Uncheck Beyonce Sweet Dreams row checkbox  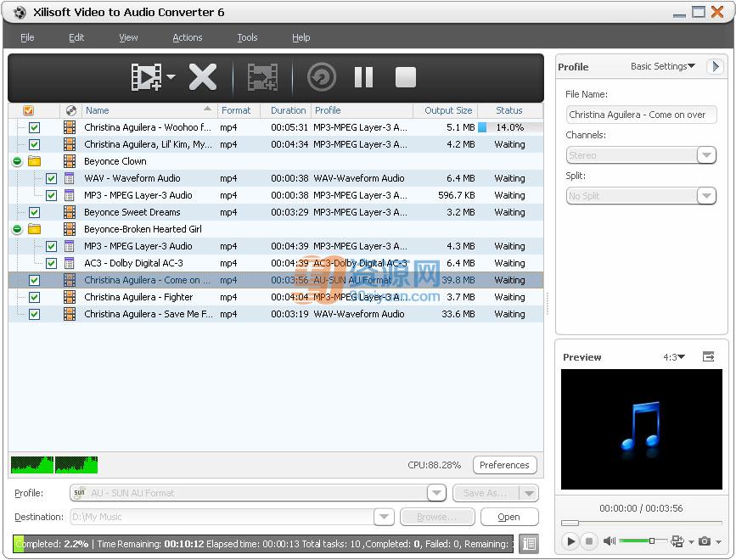(x=34, y=212)
